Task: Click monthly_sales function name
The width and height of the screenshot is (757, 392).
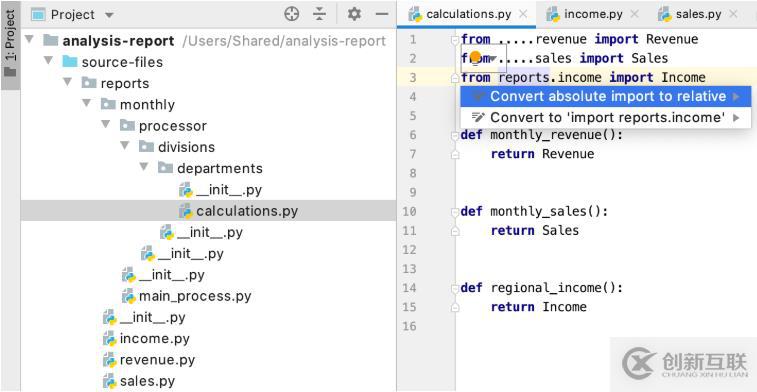Action: tap(539, 211)
